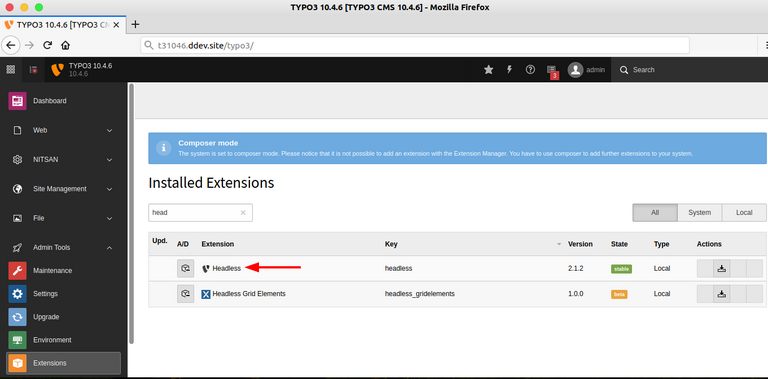768x379 pixels.
Task: Select the Extensions module
Action: click(64, 363)
